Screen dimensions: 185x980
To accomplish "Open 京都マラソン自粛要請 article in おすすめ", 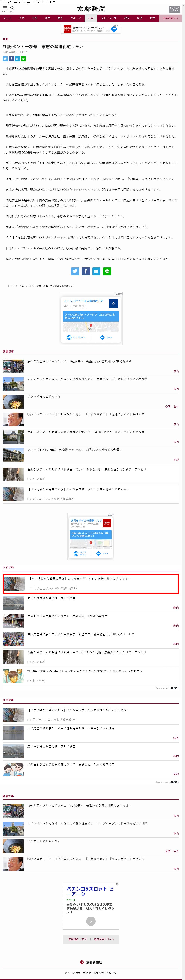I will (81, 634).
